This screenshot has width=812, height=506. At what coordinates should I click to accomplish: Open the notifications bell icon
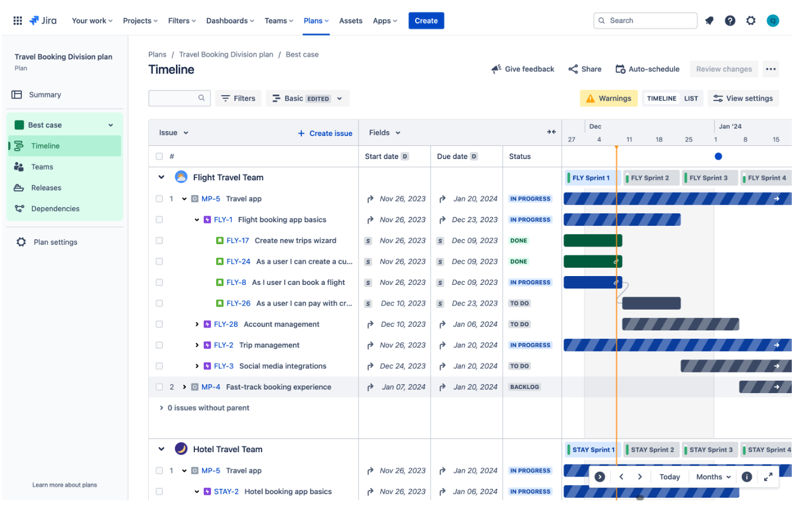[709, 20]
